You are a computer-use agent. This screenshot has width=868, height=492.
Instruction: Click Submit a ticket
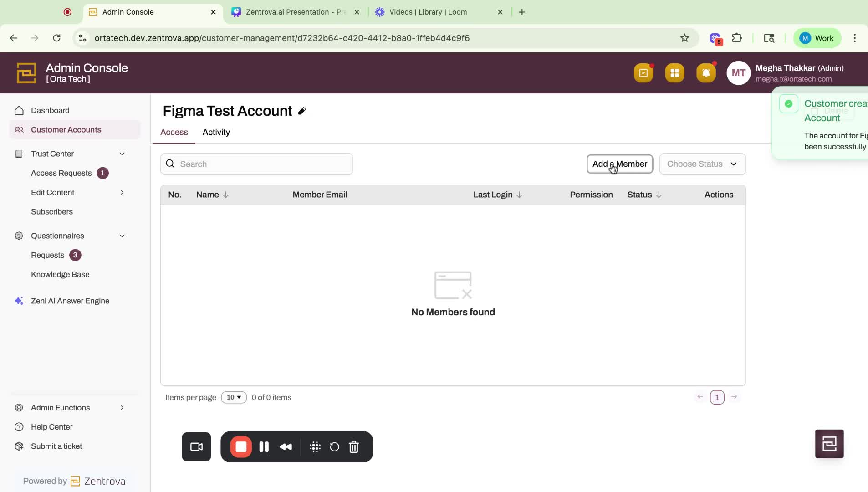(x=56, y=446)
